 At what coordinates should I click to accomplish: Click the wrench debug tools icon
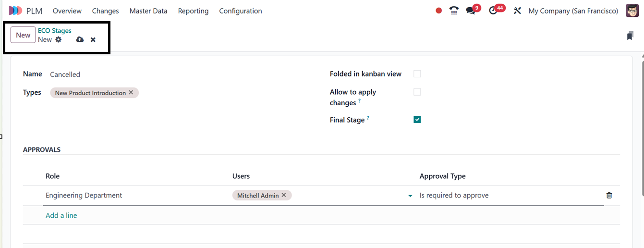517,11
